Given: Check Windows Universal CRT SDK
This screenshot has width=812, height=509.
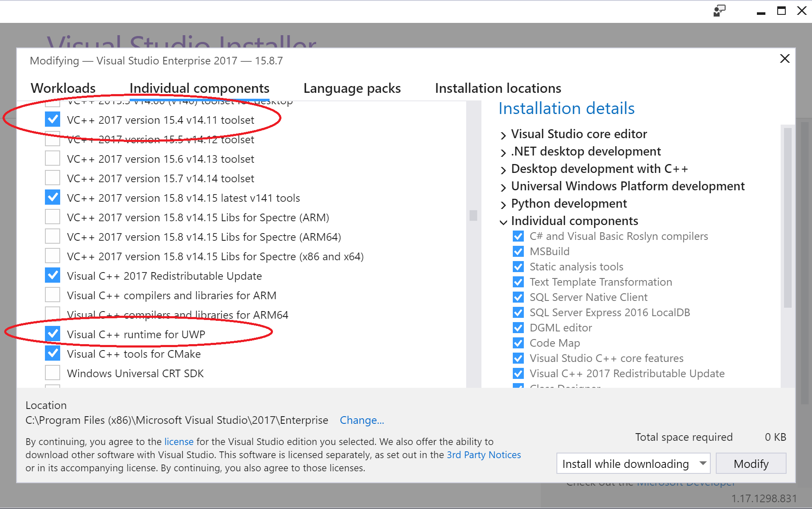Looking at the screenshot, I should tap(53, 373).
